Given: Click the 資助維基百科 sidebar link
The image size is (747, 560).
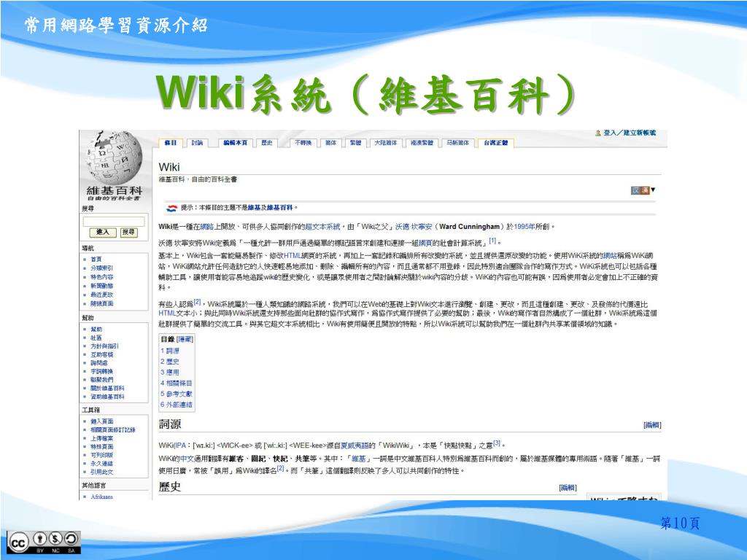Looking at the screenshot, I should coord(108,397).
